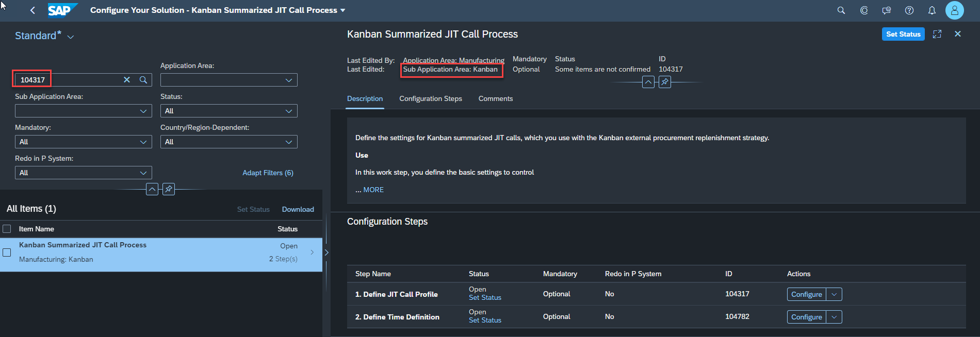Expand the description via the MORE link

point(373,190)
